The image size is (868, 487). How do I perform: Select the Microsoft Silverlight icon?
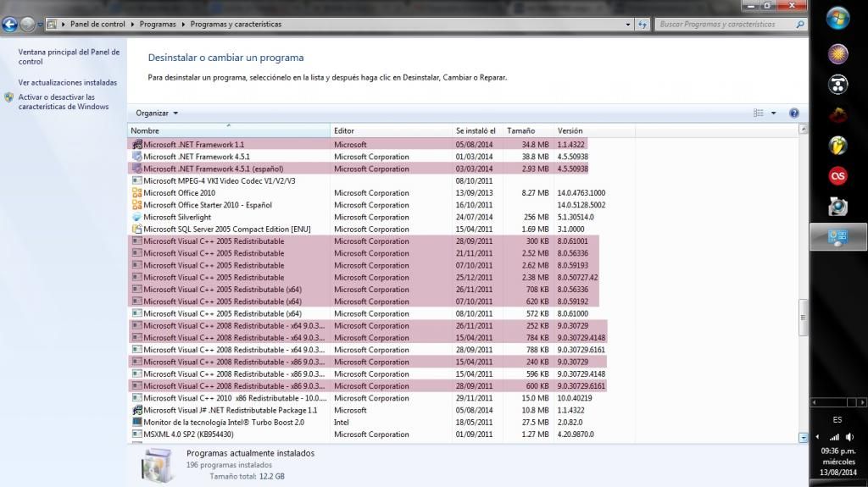point(136,217)
